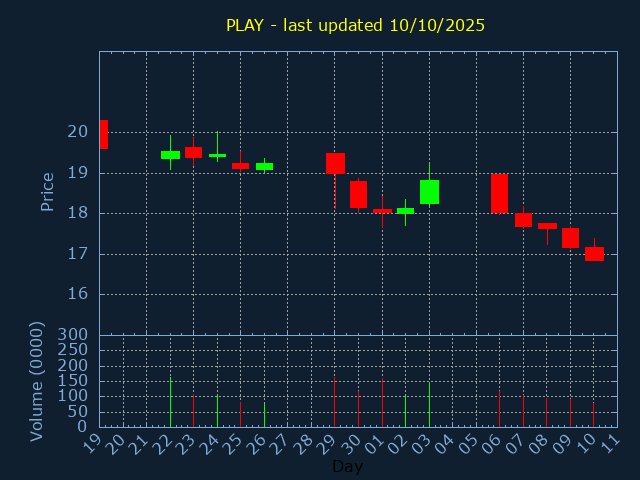Select the red volume bar on day 01

382,402
